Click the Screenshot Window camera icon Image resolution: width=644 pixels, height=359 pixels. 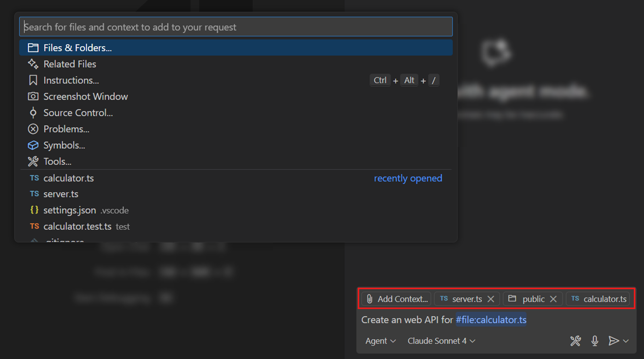(x=33, y=96)
